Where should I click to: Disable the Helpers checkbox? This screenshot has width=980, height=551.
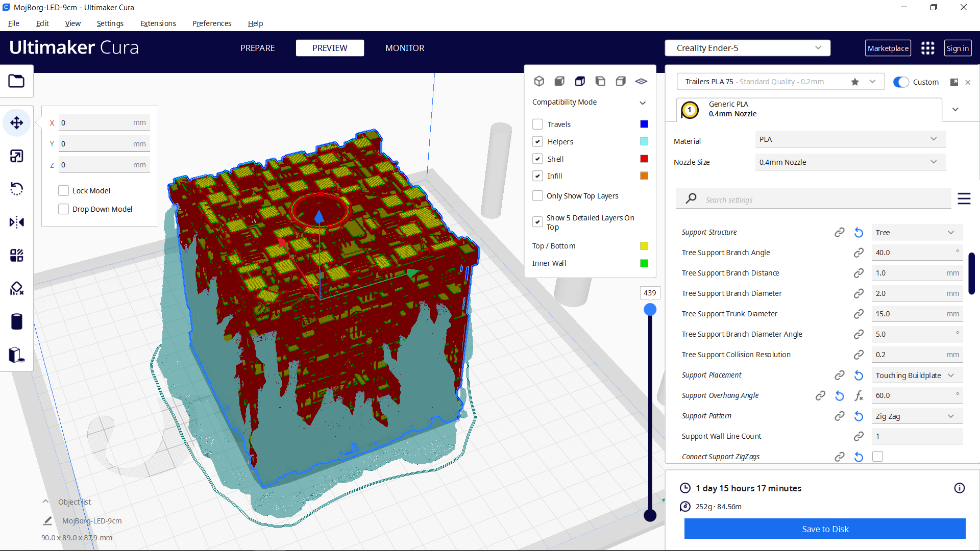(537, 141)
